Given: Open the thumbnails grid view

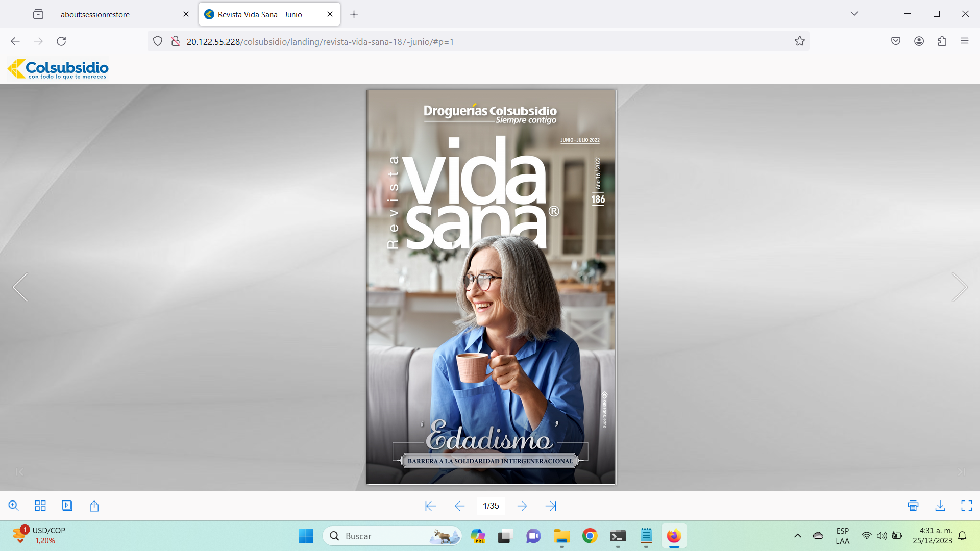Looking at the screenshot, I should point(40,506).
